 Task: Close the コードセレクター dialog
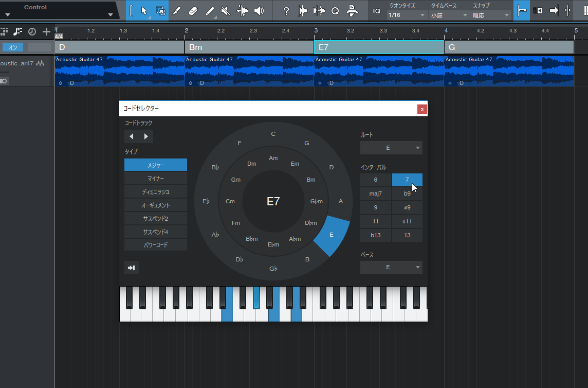pyautogui.click(x=422, y=109)
